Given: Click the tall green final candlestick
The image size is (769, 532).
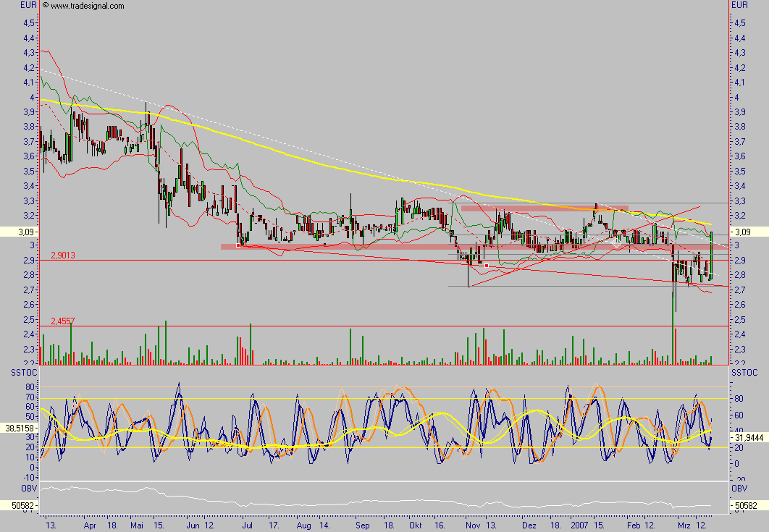Looking at the screenshot, I should 712,255.
